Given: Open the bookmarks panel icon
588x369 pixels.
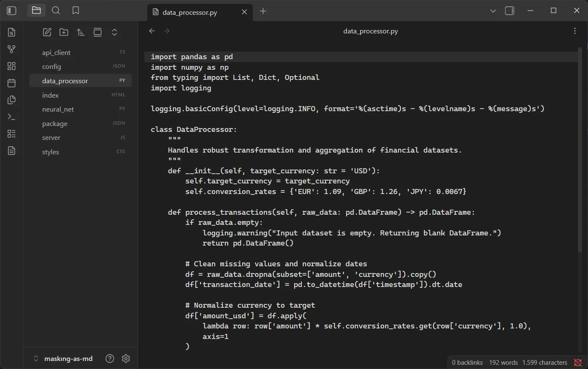Looking at the screenshot, I should [76, 11].
